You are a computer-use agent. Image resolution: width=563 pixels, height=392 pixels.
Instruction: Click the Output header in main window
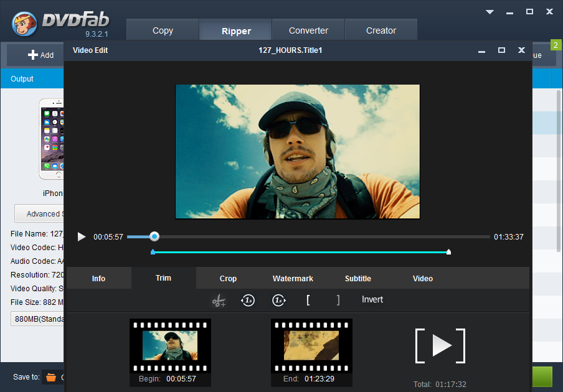point(22,79)
